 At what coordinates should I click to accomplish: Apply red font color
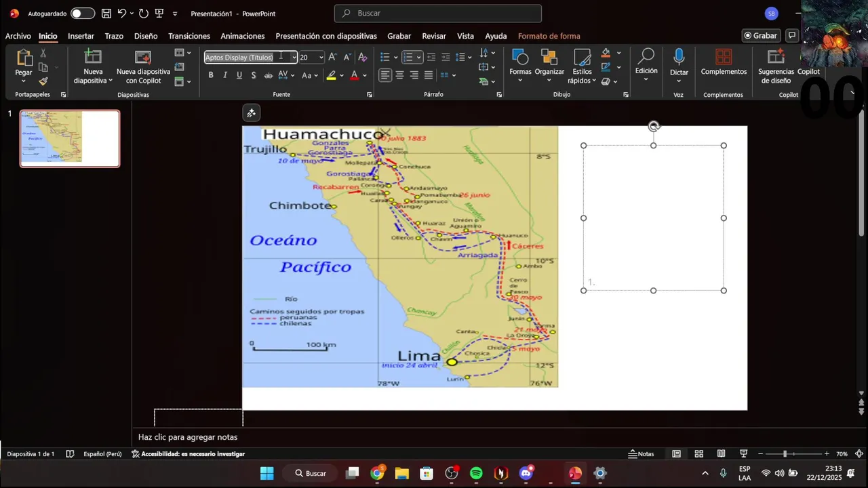click(354, 75)
